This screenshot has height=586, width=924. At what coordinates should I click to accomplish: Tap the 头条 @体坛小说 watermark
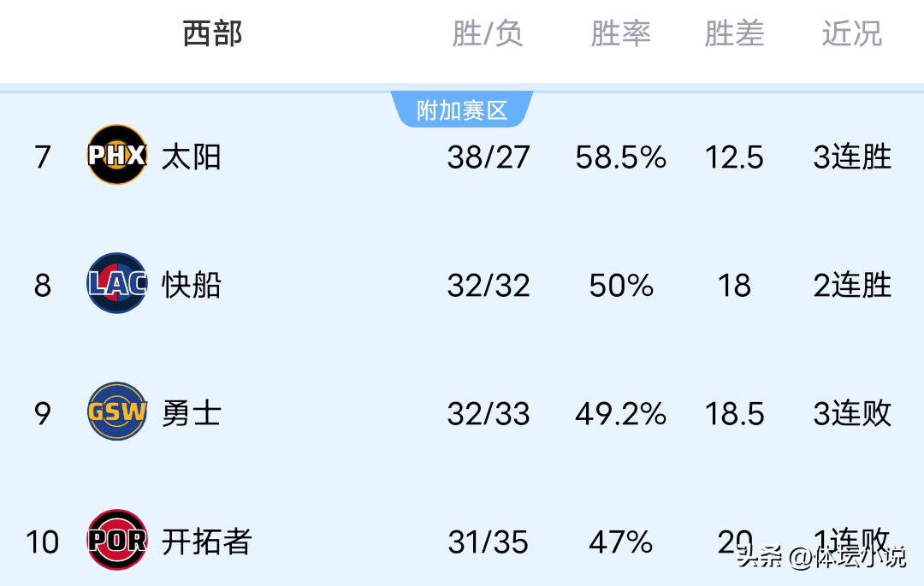click(x=820, y=558)
